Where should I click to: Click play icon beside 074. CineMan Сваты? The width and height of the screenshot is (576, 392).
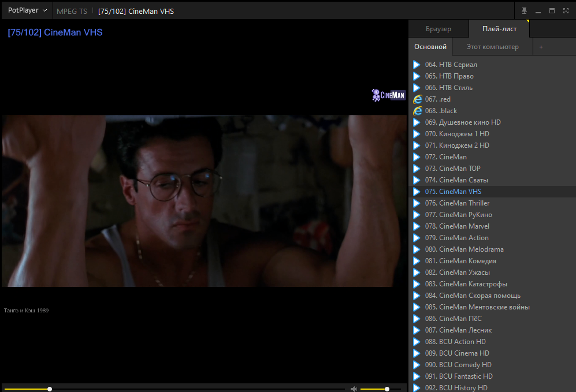pos(417,180)
